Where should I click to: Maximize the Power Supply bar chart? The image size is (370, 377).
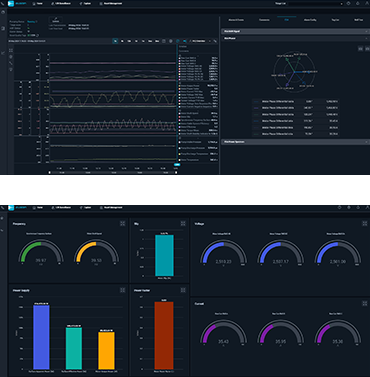(122, 290)
